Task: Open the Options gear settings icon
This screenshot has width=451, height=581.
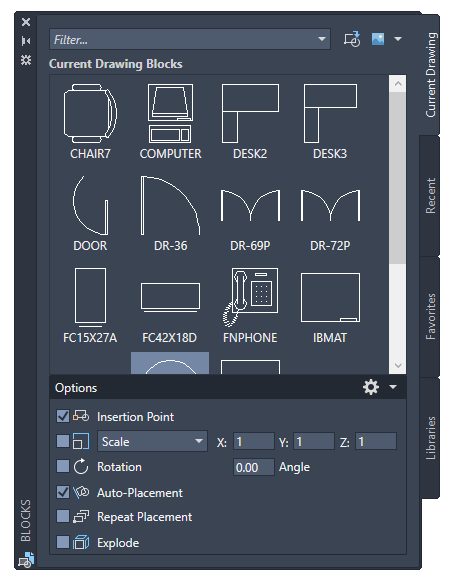Action: click(x=371, y=387)
